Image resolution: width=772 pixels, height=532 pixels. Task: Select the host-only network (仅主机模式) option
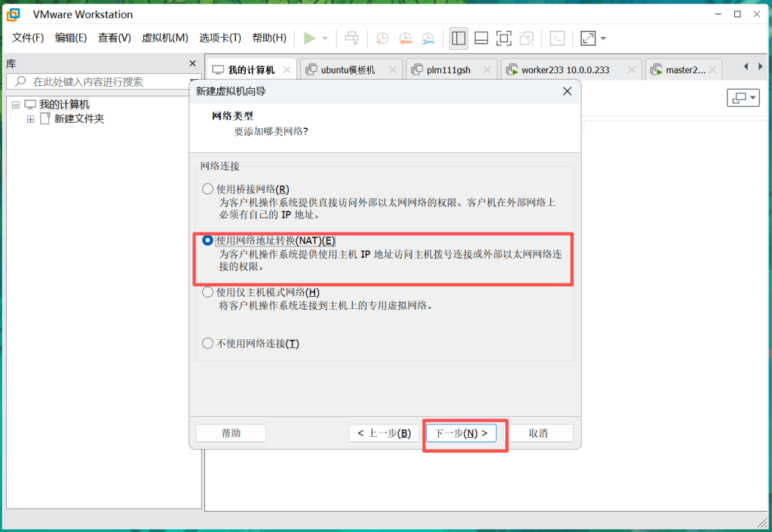click(208, 292)
